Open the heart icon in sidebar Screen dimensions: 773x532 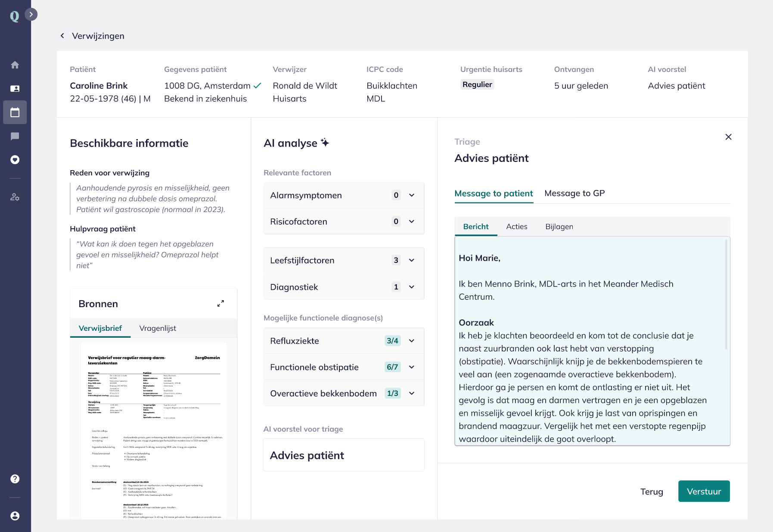click(x=15, y=160)
